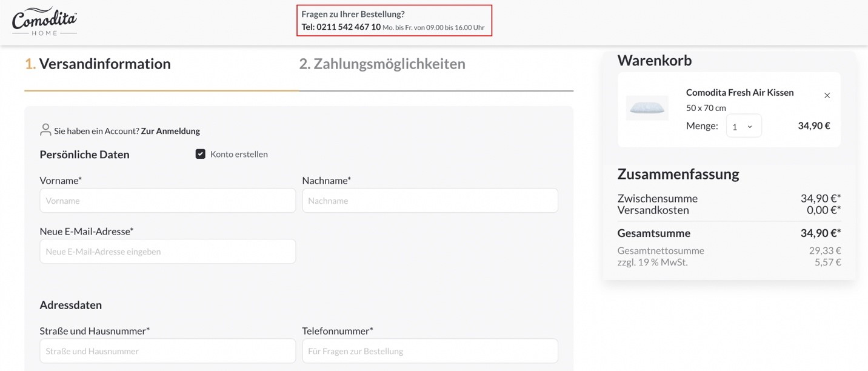Focus the Nachname input field

point(430,201)
